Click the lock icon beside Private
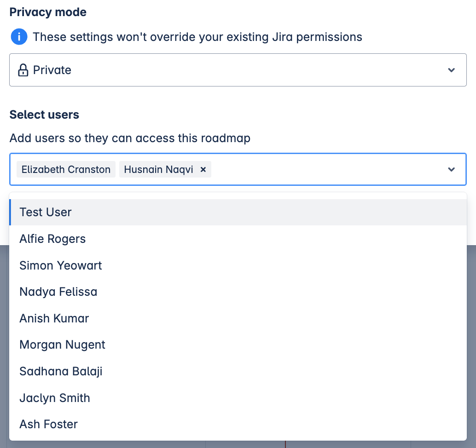The height and width of the screenshot is (448, 476). click(23, 70)
